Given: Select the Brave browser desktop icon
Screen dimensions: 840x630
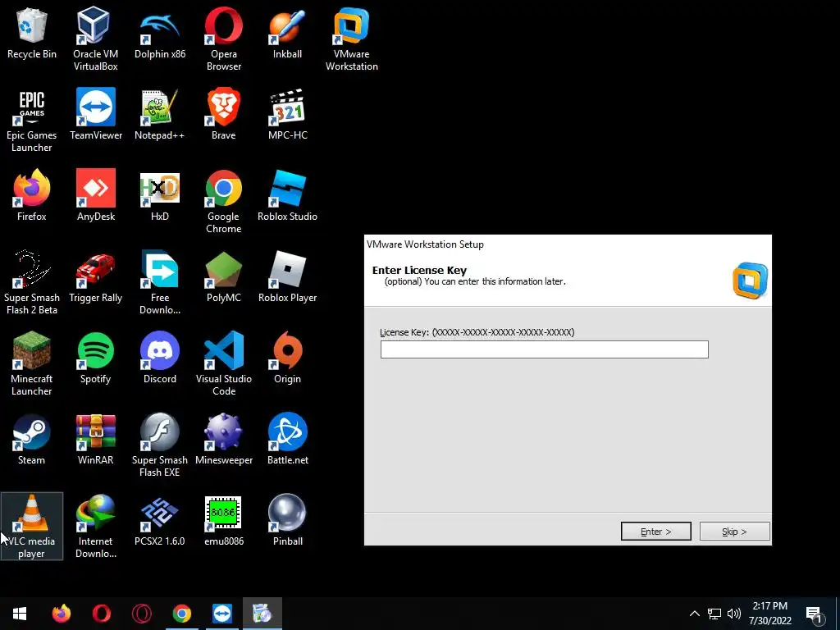Looking at the screenshot, I should tap(223, 115).
